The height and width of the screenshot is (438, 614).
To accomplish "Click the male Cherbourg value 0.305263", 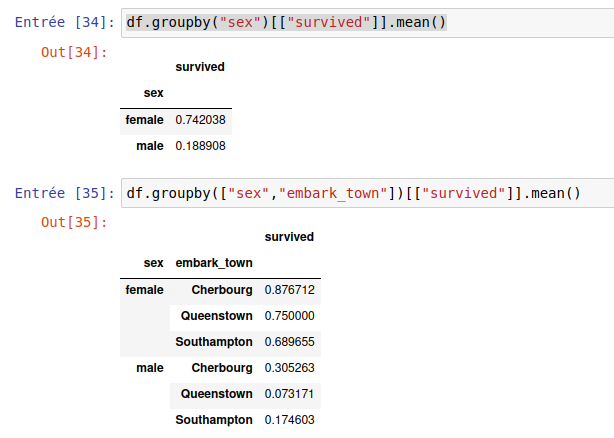I will [x=289, y=368].
